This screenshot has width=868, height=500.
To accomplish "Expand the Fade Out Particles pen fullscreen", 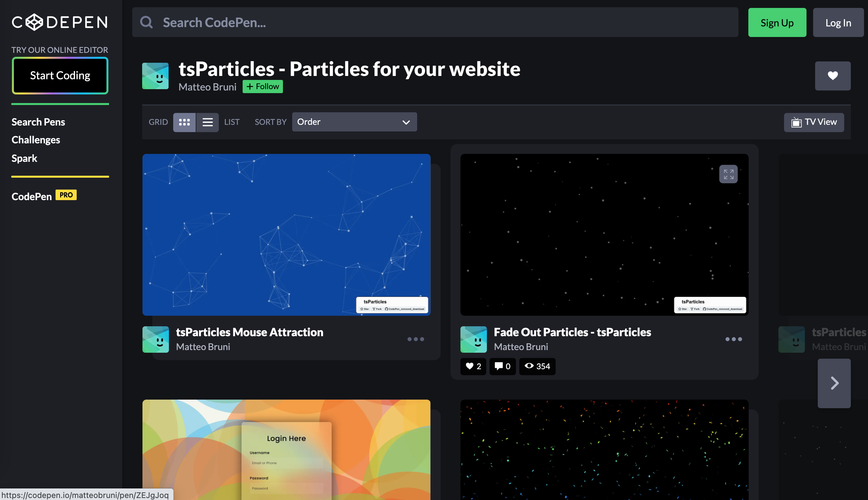I will coord(728,174).
